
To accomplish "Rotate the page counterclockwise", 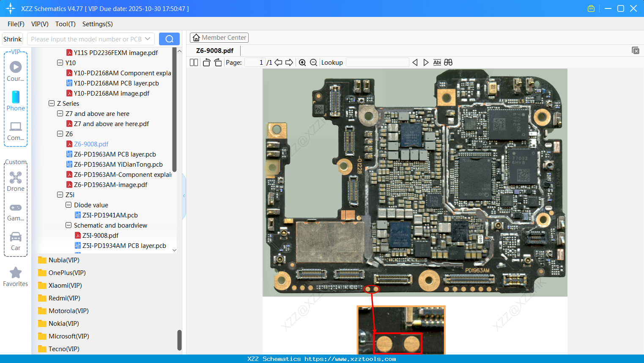I will (206, 63).
